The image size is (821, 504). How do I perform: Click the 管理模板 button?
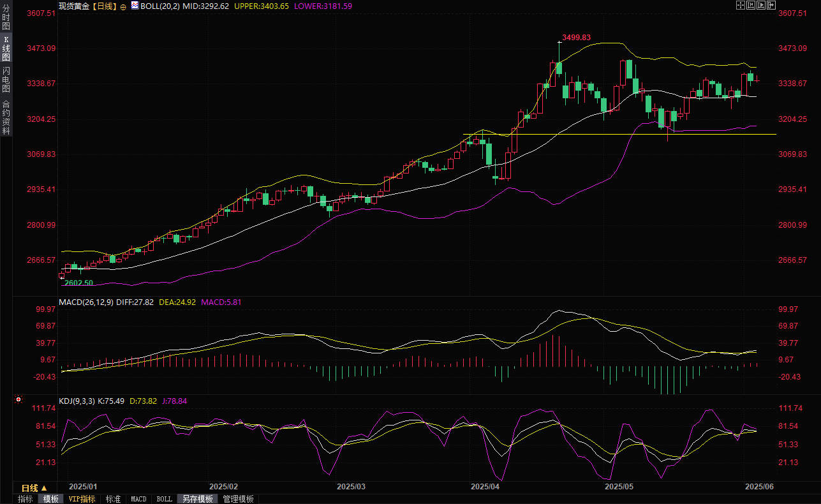(x=238, y=499)
